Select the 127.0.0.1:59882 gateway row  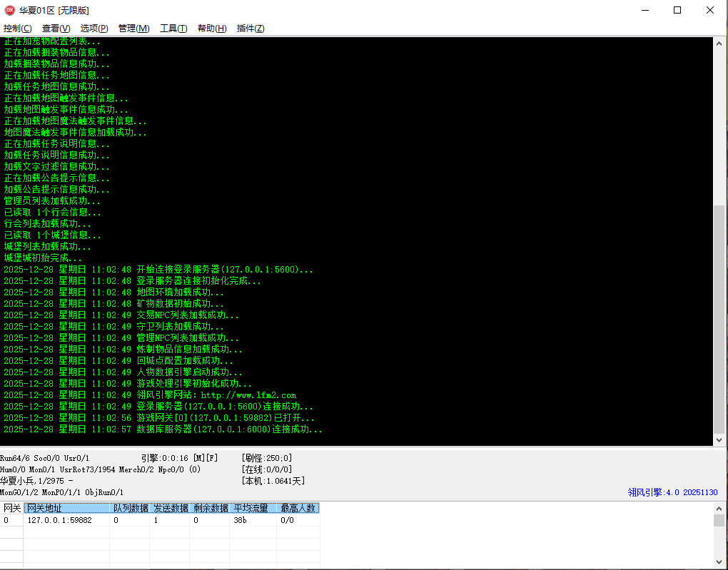coord(60,520)
